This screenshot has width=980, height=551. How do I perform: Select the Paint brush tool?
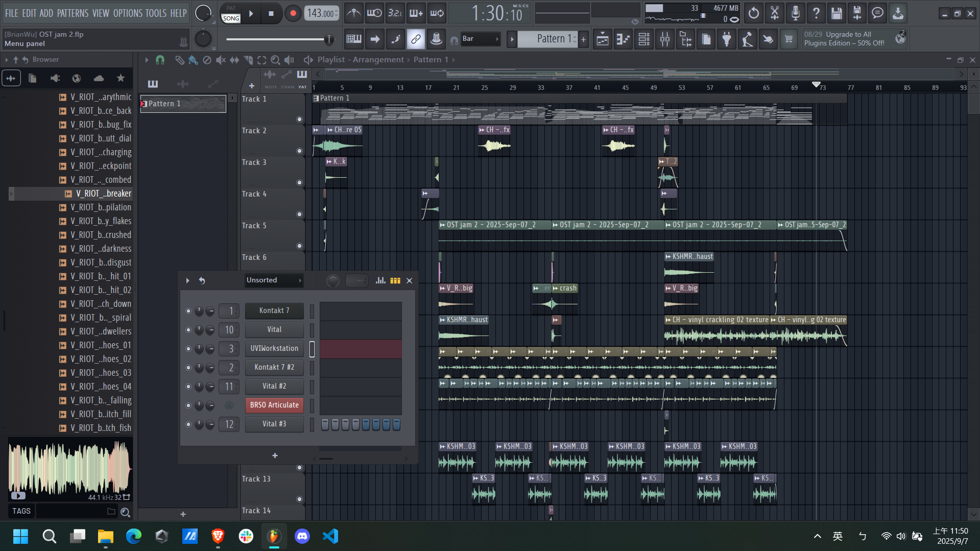(x=193, y=60)
